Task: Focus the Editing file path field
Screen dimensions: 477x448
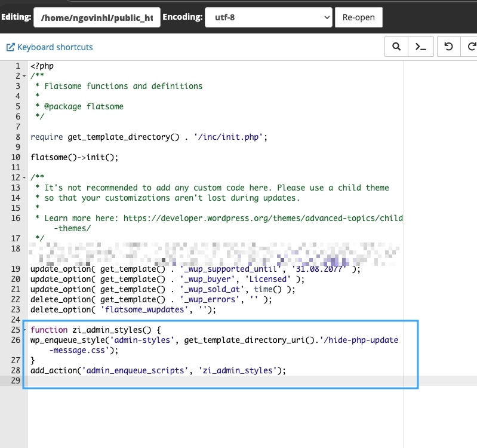Action: [97, 17]
